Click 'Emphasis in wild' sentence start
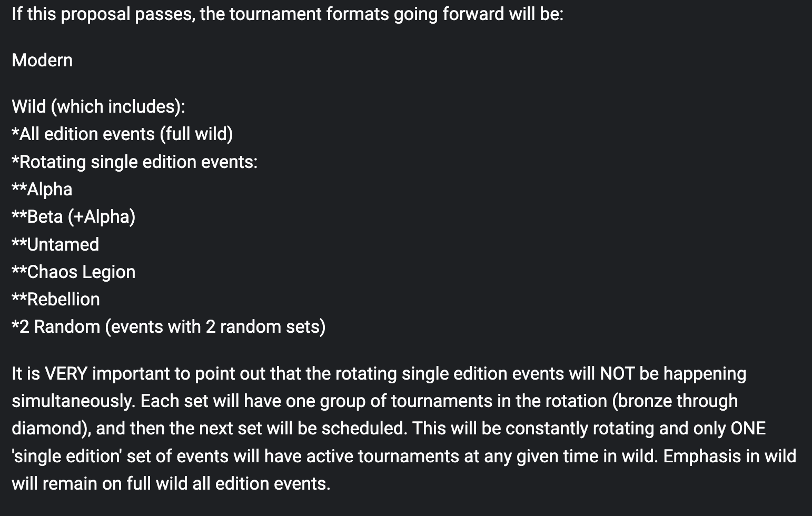Screen dimensions: 812x516 point(730,456)
